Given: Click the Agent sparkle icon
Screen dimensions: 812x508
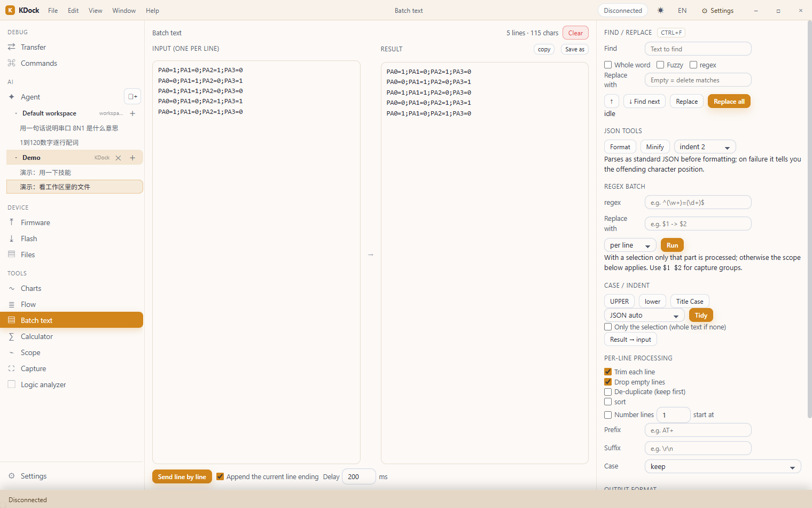Looking at the screenshot, I should click(x=11, y=97).
